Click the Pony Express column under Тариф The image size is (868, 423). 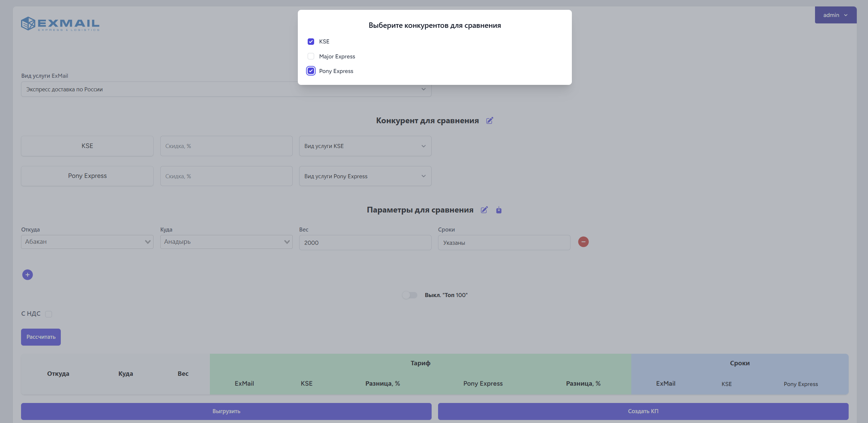click(x=483, y=384)
